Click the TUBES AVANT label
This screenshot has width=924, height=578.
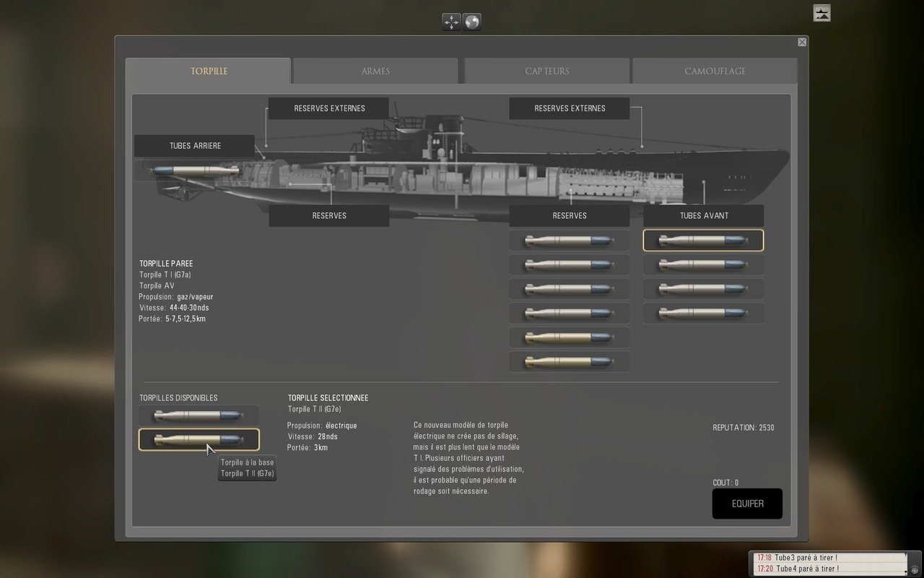703,216
